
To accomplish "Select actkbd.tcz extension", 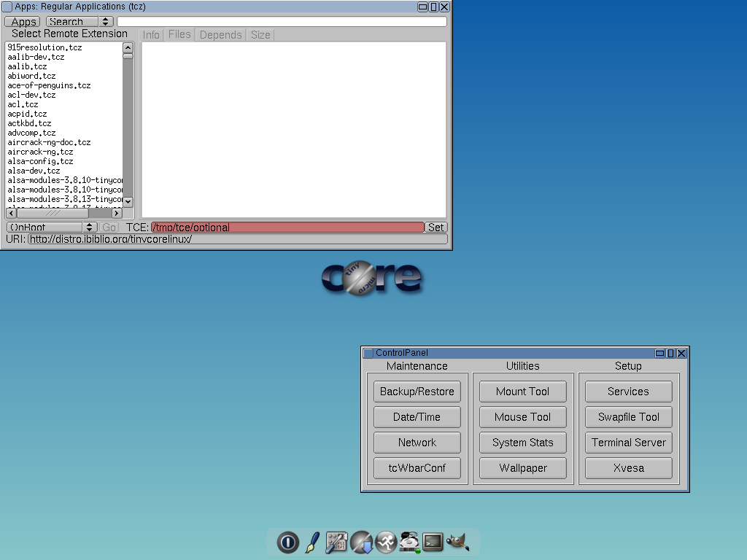I will [x=64, y=123].
